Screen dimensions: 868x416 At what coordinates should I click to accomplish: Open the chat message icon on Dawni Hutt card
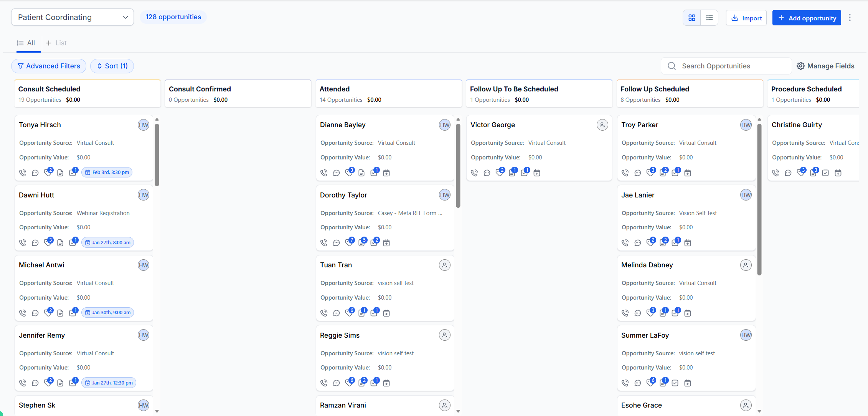tap(35, 243)
